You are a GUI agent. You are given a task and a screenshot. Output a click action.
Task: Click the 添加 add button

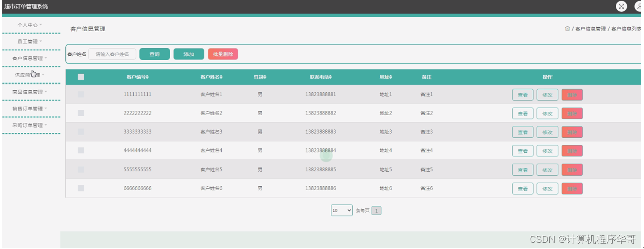click(189, 54)
